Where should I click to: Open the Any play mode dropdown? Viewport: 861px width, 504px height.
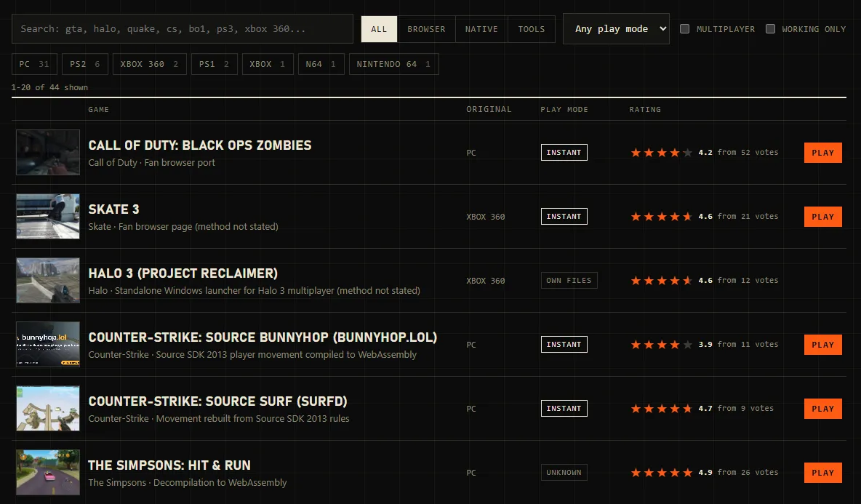tap(616, 28)
